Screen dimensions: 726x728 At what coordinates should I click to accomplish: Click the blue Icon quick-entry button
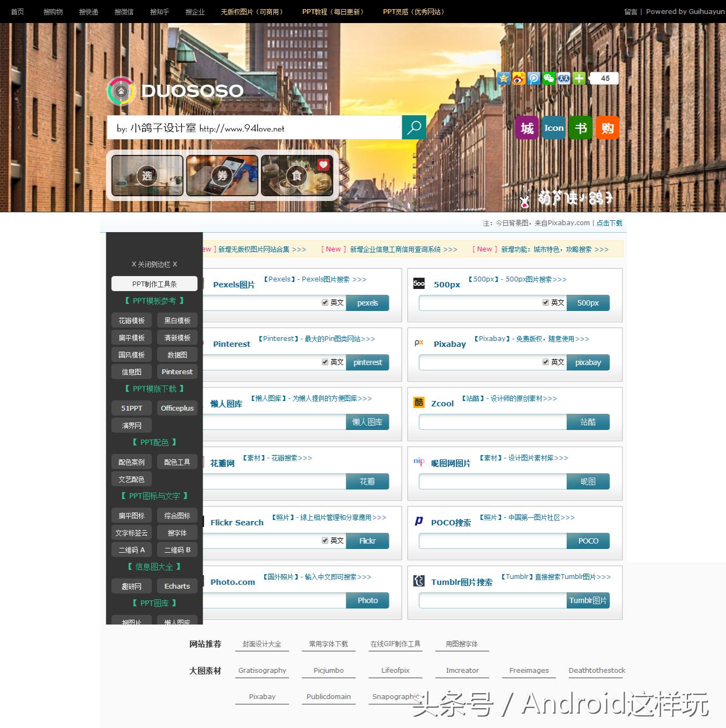click(553, 128)
